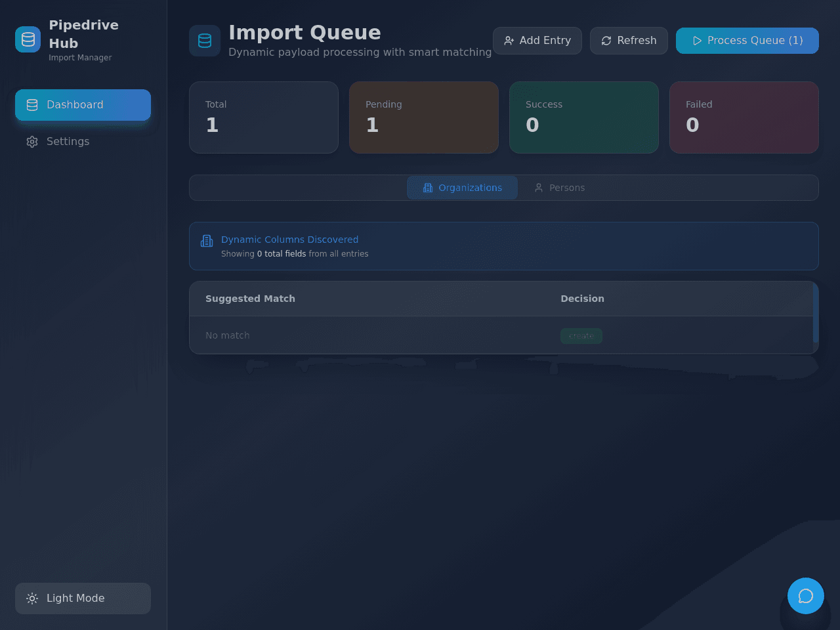This screenshot has width=840, height=630.
Task: Switch to the Persons tab
Action: 559,188
